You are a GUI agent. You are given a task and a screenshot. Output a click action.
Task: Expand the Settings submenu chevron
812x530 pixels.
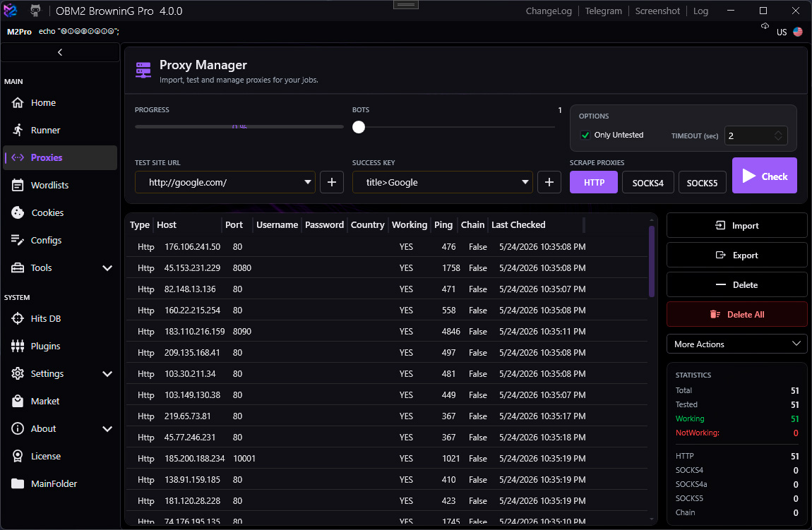pyautogui.click(x=107, y=374)
